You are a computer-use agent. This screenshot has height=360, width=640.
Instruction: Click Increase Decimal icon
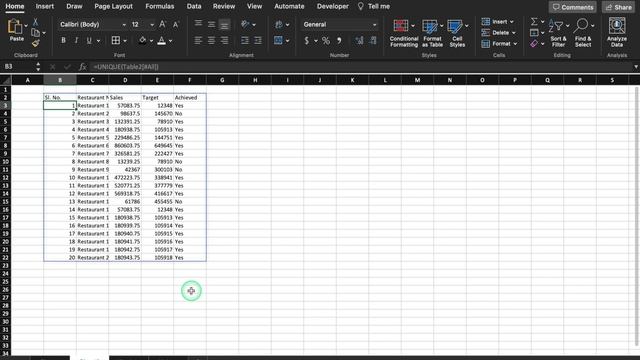(x=359, y=40)
